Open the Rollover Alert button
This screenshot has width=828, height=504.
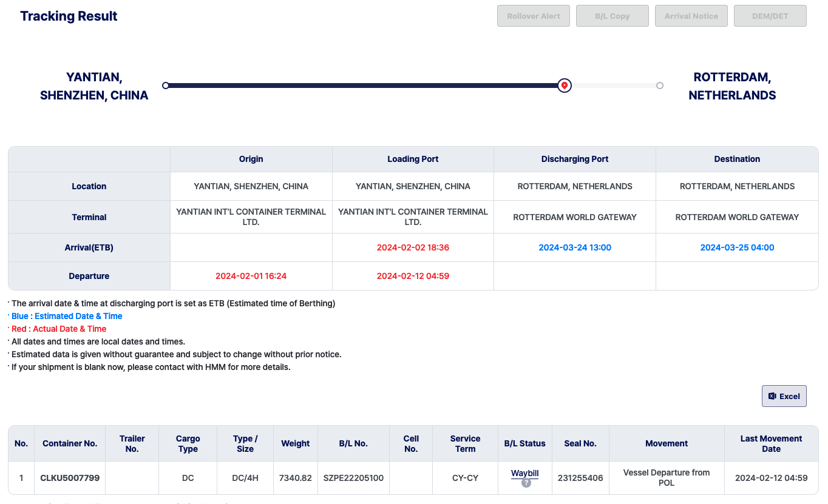(533, 16)
